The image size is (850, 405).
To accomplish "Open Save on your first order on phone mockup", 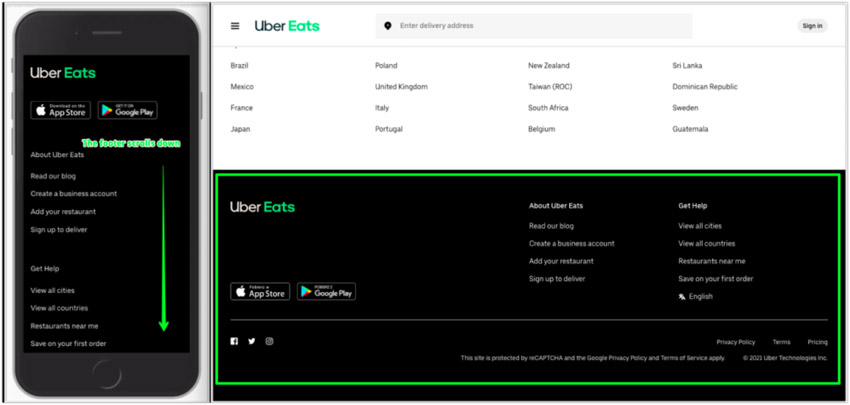I will click(68, 344).
